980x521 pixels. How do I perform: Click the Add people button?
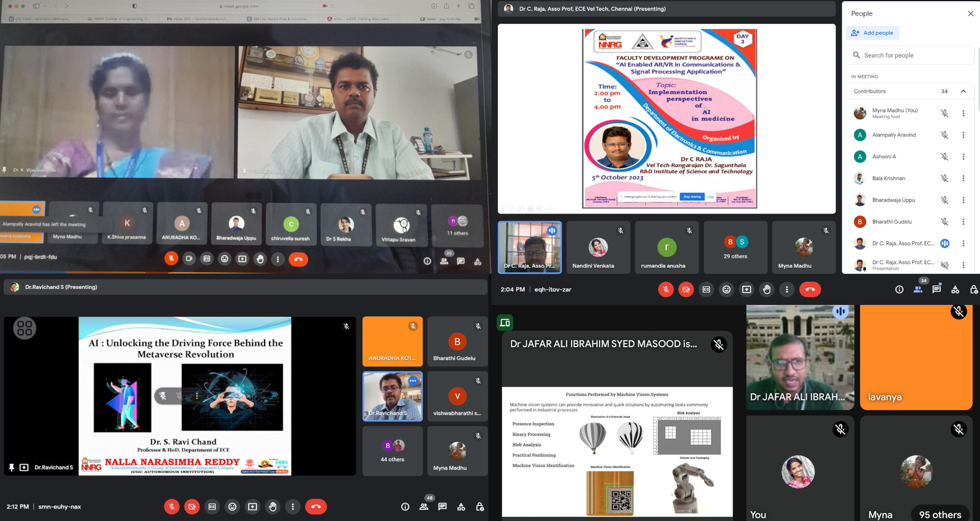[872, 33]
